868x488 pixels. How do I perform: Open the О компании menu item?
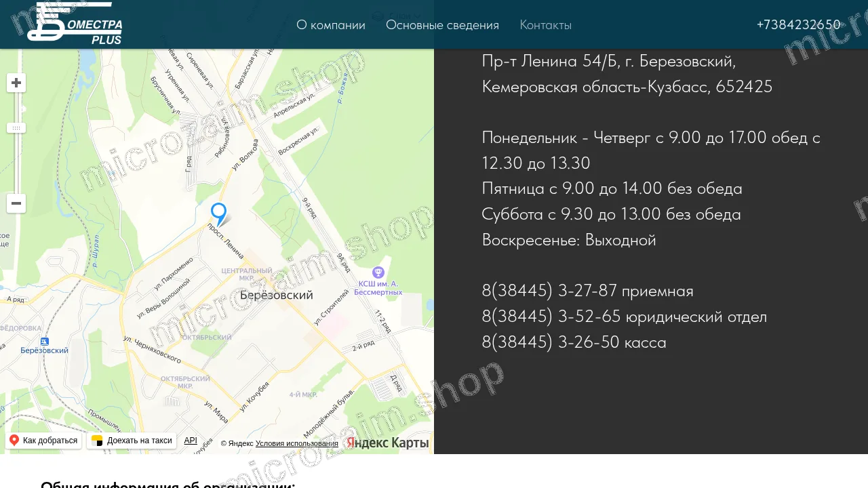coord(331,25)
